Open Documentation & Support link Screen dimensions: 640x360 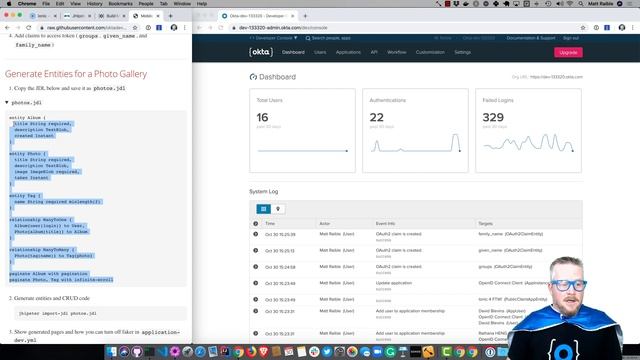531,38
